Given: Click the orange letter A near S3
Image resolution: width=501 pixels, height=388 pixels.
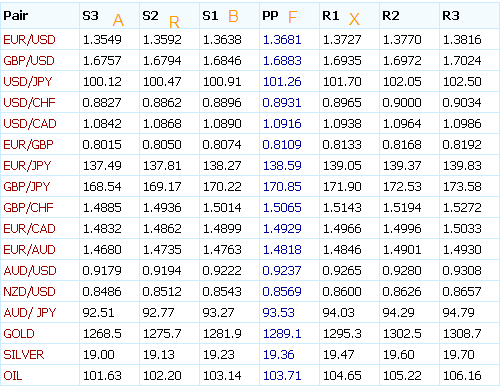Looking at the screenshot, I should tap(118, 20).
